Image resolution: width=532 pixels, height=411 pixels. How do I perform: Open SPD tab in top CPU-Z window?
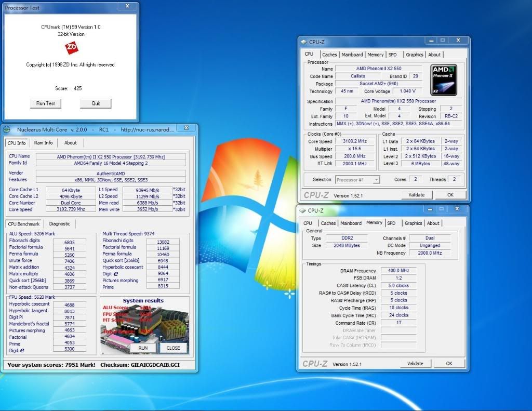coord(393,55)
